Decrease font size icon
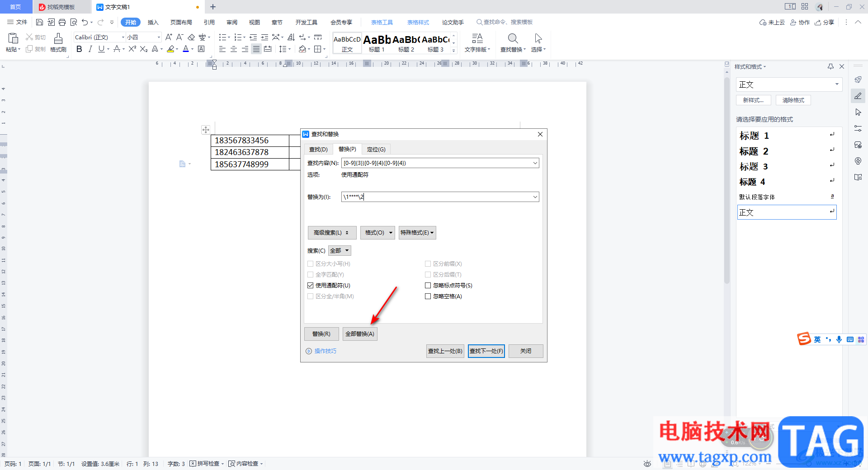Image resolution: width=868 pixels, height=470 pixels. (179, 37)
